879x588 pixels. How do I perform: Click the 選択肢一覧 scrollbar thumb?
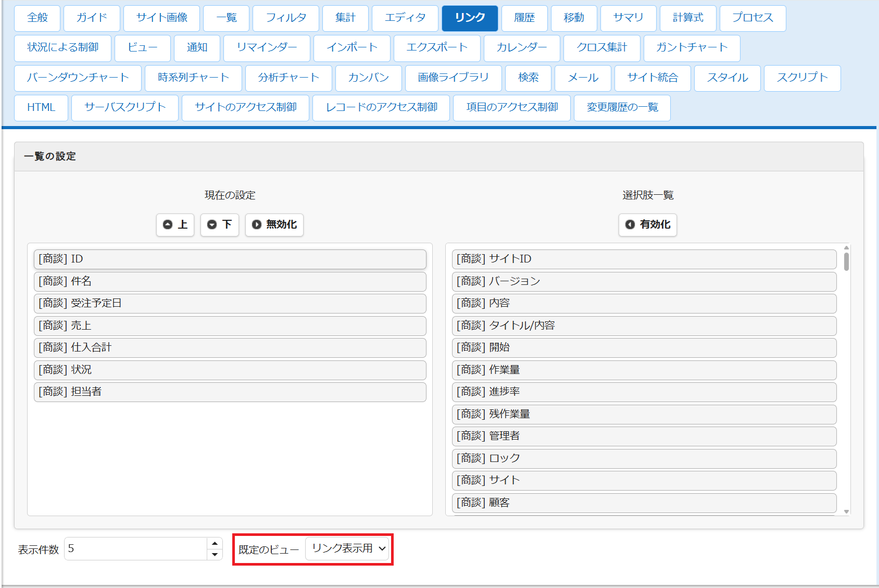click(x=846, y=261)
